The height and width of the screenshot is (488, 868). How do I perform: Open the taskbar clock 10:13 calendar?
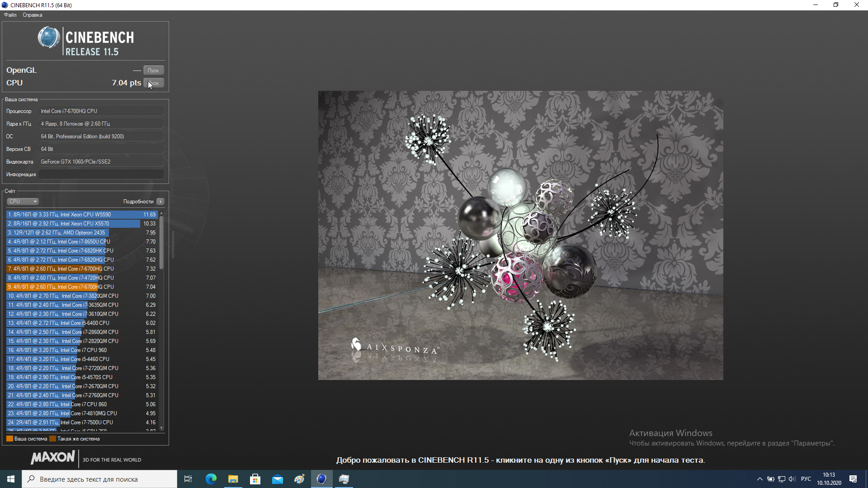point(829,479)
